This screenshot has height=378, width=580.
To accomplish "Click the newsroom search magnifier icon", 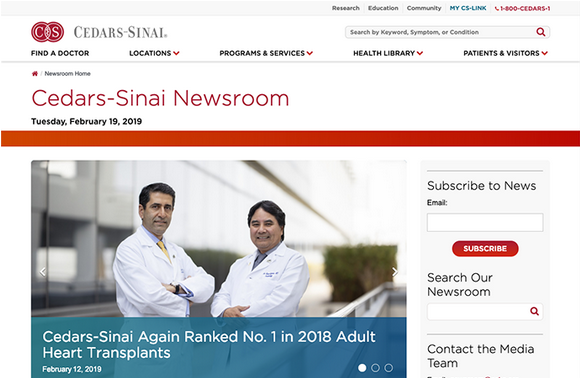I will pos(534,311).
